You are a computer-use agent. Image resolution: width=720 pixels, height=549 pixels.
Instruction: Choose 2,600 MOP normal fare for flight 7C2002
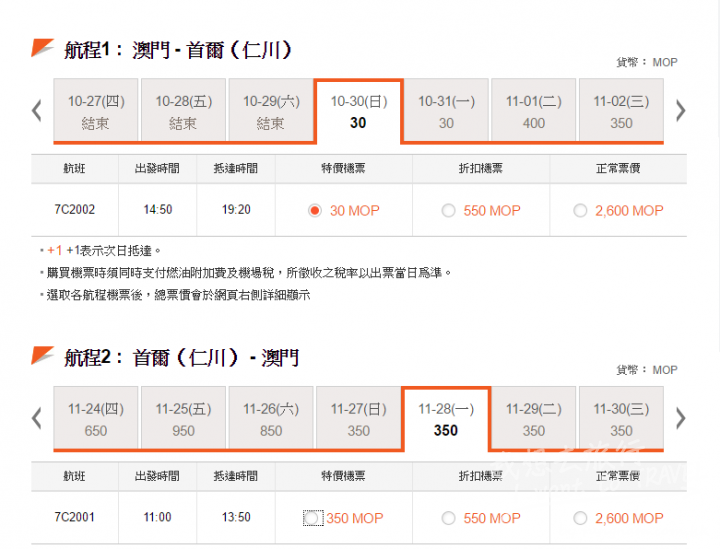coord(580,211)
